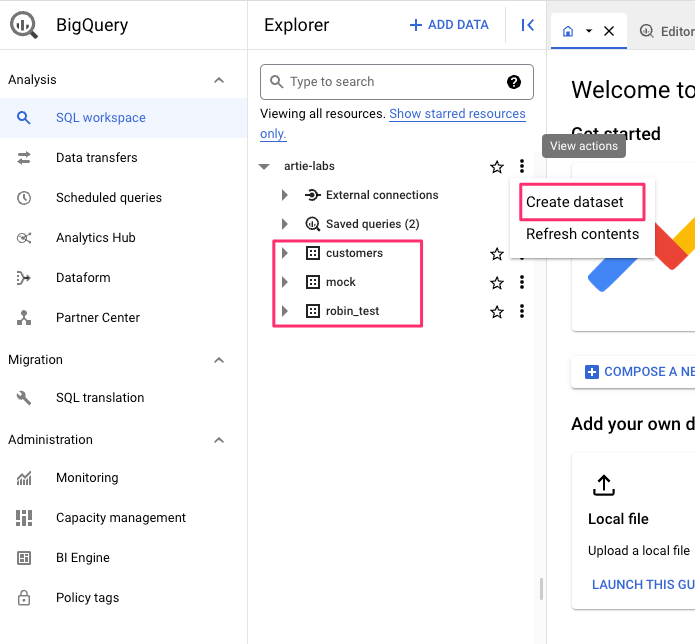695x644 pixels.
Task: Expand the customers dataset
Action: click(285, 253)
